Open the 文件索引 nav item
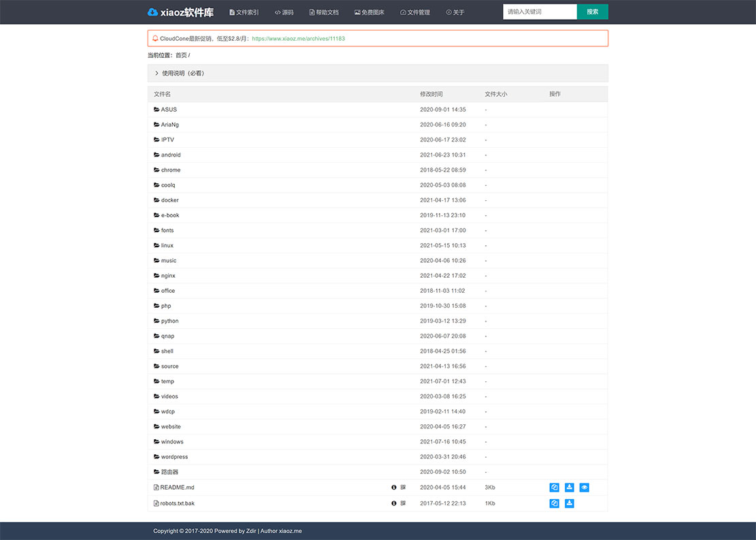Viewport: 756px width, 540px height. coord(244,12)
